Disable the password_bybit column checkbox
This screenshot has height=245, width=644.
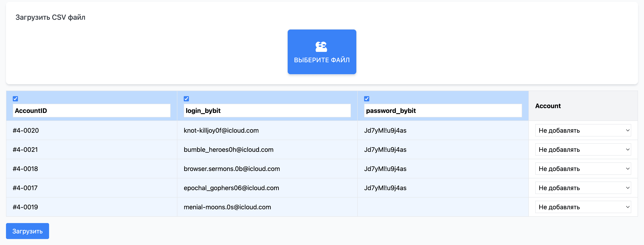point(366,99)
